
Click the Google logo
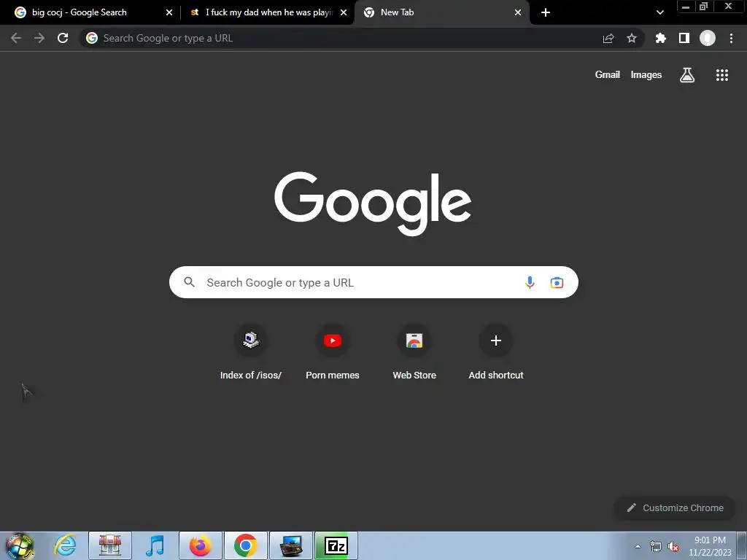coord(373,203)
